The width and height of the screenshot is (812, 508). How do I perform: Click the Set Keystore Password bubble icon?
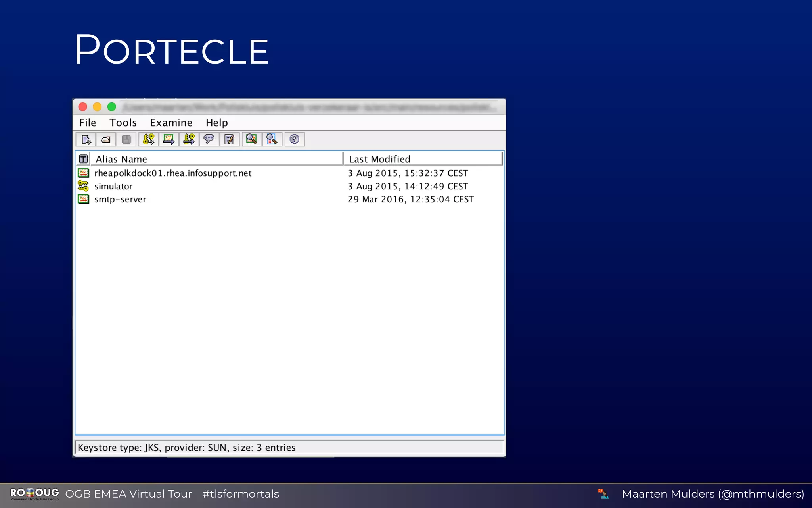coord(209,139)
